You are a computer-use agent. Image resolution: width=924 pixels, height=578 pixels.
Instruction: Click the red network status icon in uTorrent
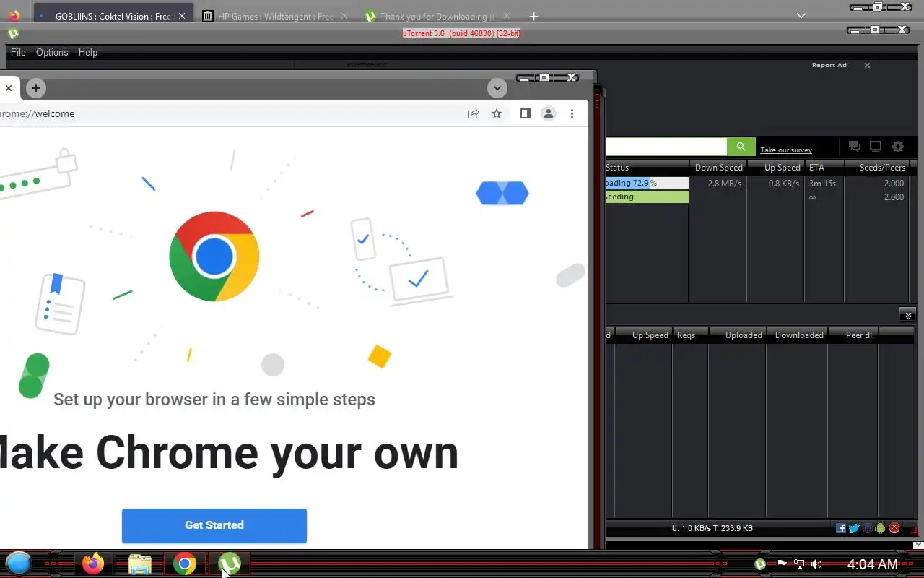click(895, 528)
